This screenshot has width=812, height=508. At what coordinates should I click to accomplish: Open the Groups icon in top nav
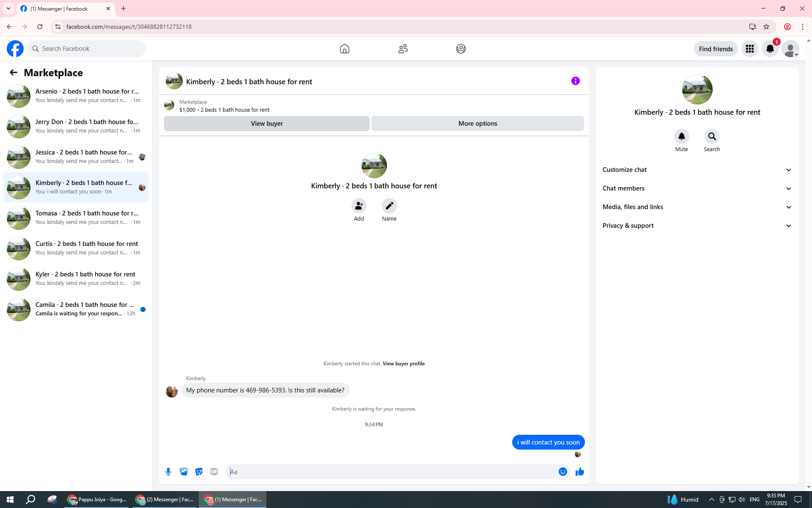pos(461,49)
